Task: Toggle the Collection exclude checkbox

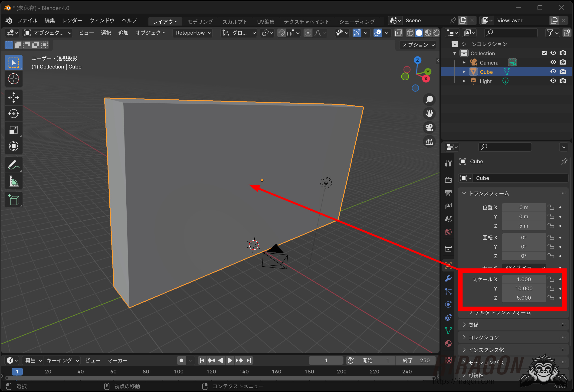Action: click(544, 53)
